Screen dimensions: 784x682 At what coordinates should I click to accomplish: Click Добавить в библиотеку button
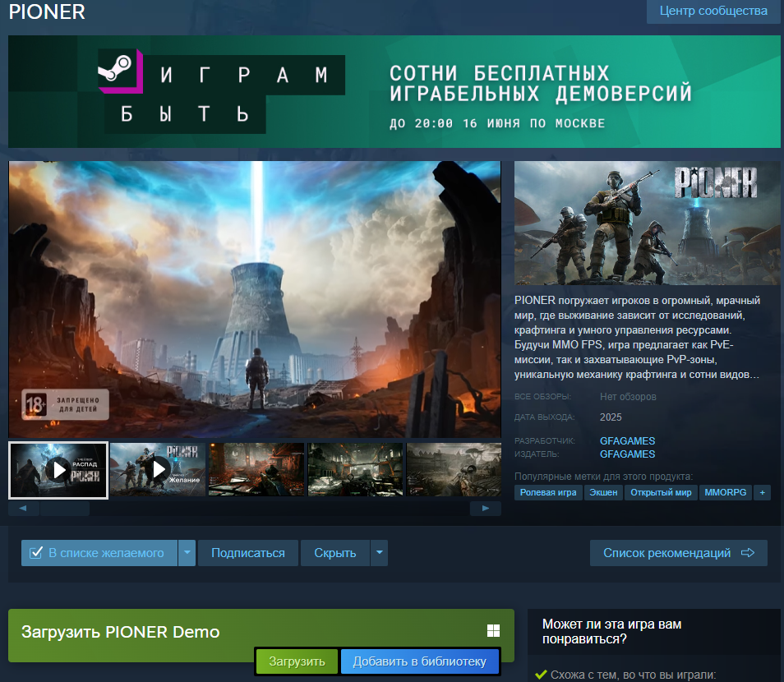point(419,661)
